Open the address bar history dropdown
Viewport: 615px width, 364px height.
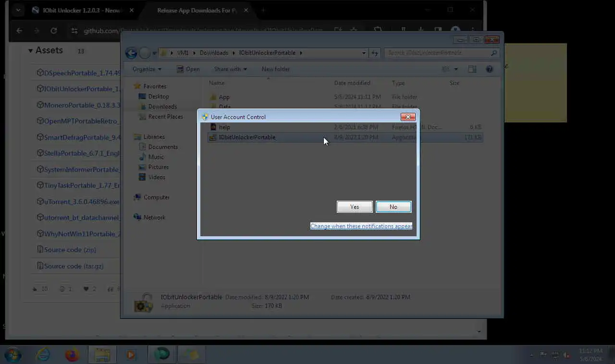364,53
